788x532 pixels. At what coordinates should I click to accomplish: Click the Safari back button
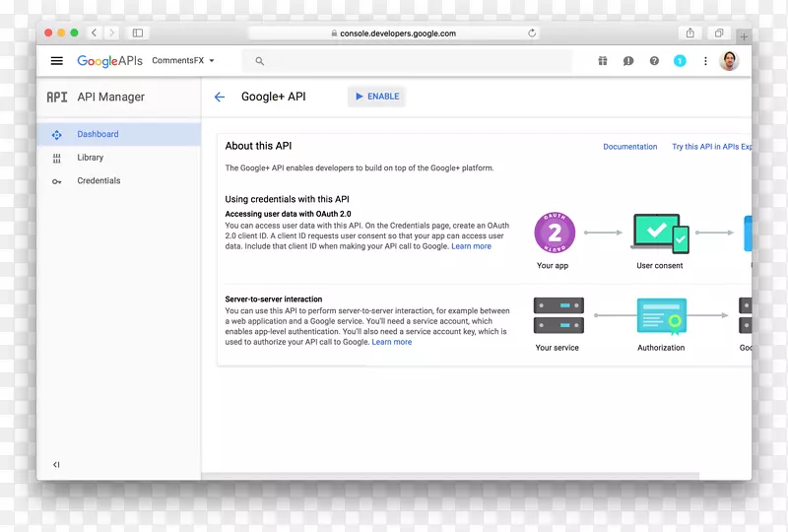(94, 33)
